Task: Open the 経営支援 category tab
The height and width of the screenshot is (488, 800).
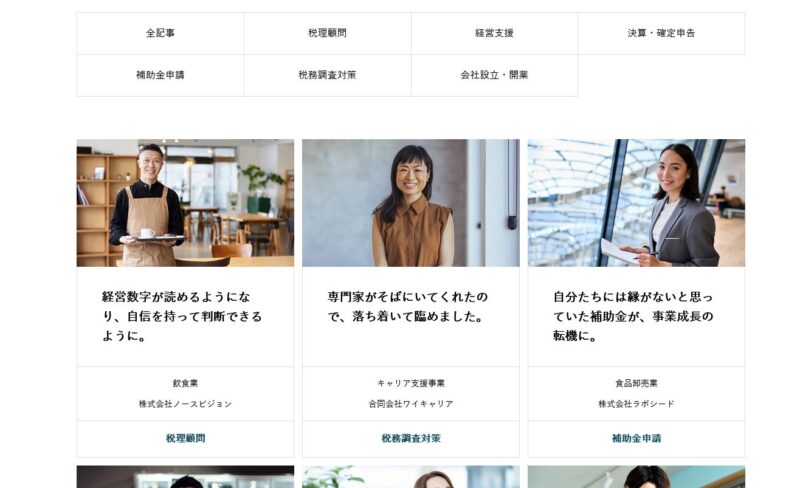Action: point(494,33)
